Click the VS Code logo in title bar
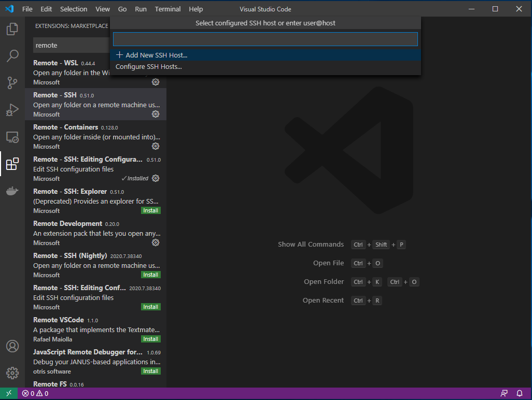Image resolution: width=532 pixels, height=400 pixels. [9, 9]
